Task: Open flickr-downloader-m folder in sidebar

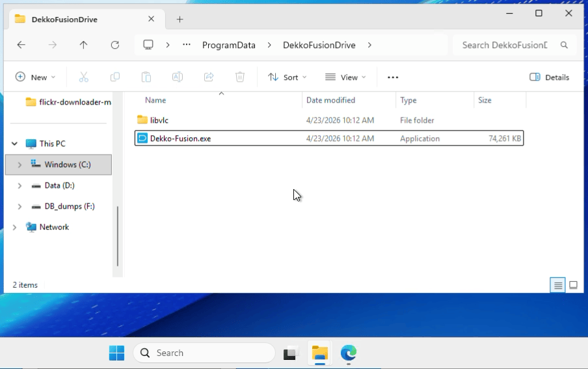Action: (x=68, y=102)
